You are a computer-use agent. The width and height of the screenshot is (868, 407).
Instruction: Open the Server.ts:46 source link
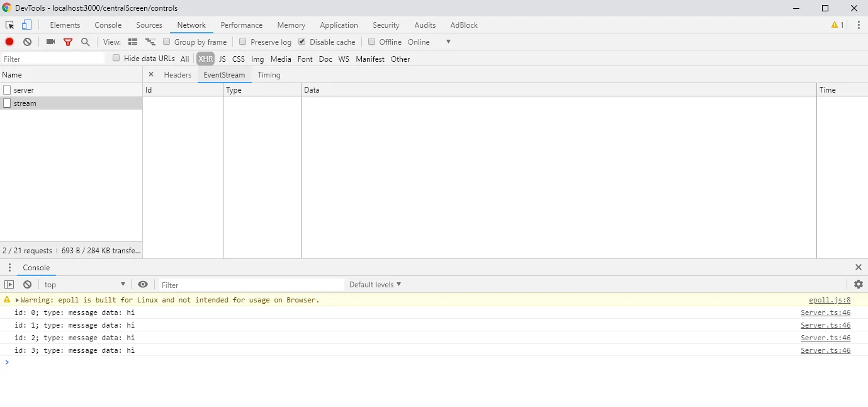click(x=825, y=312)
